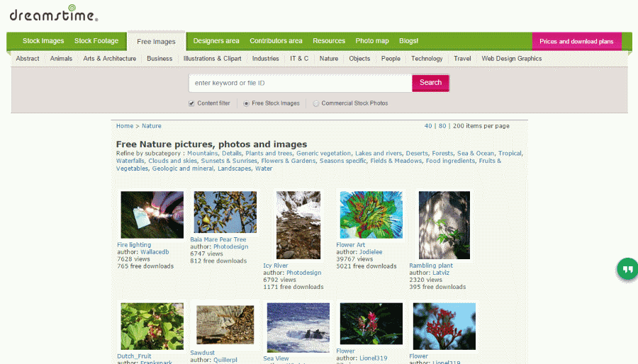Image resolution: width=638 pixels, height=364 pixels.
Task: Select Free Stock Images radio button
Action: [246, 103]
